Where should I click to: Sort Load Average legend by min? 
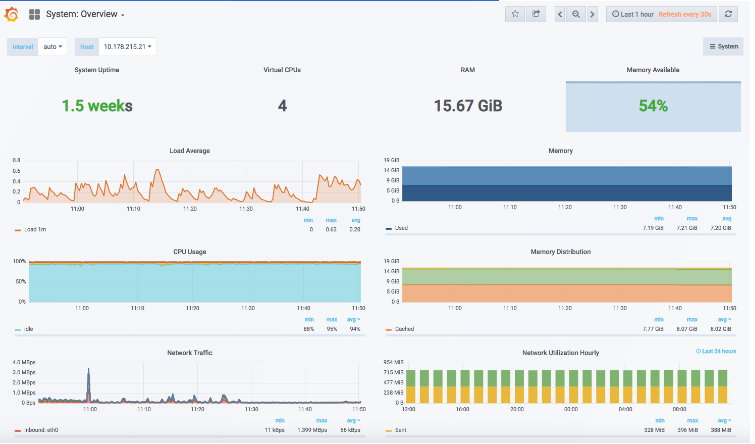(x=308, y=221)
